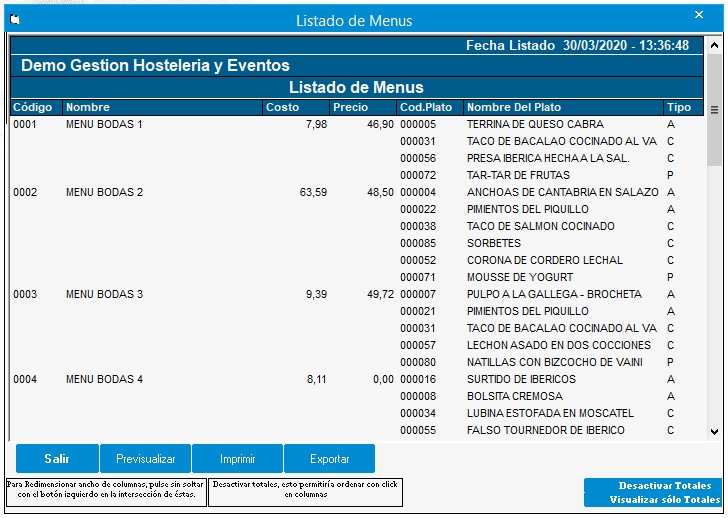The width and height of the screenshot is (728, 518).
Task: Click the Tipo column header
Action: [683, 107]
